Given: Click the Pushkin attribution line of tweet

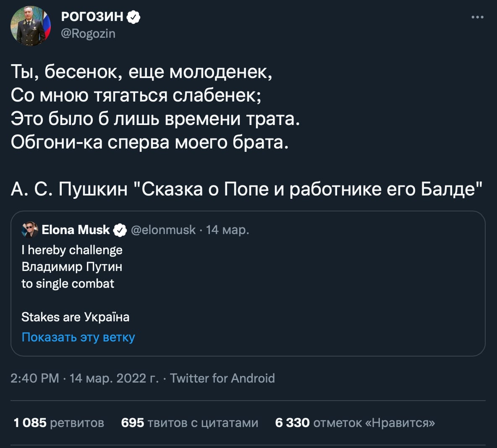Looking at the screenshot, I should [246, 189].
